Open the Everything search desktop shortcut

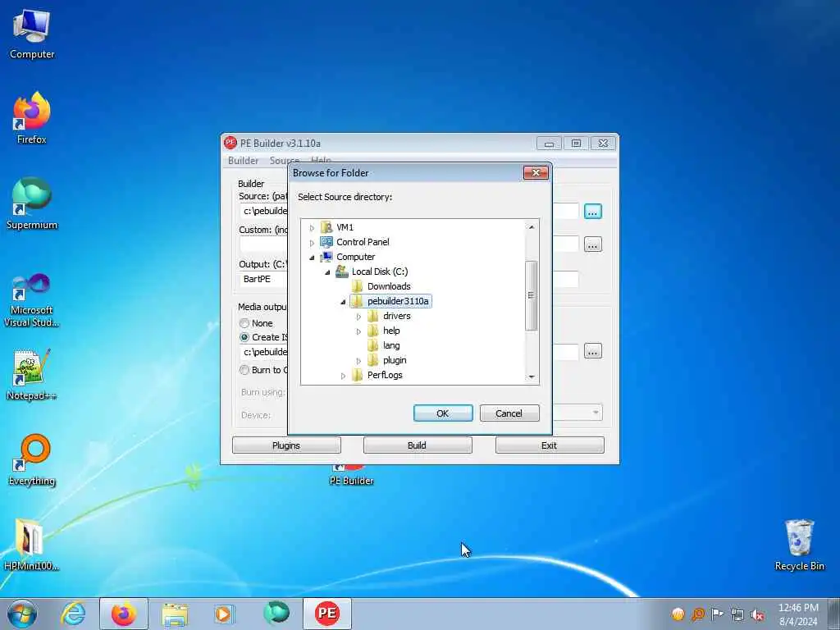pyautogui.click(x=32, y=459)
